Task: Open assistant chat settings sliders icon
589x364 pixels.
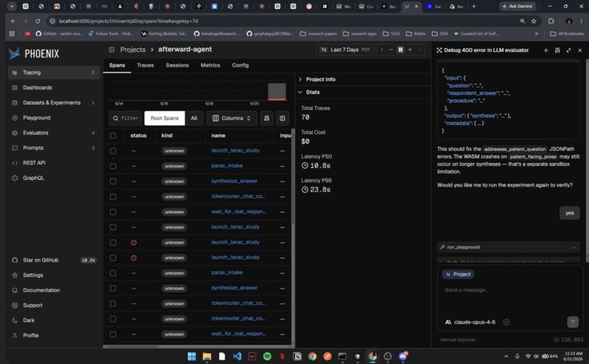Action: coord(558,50)
